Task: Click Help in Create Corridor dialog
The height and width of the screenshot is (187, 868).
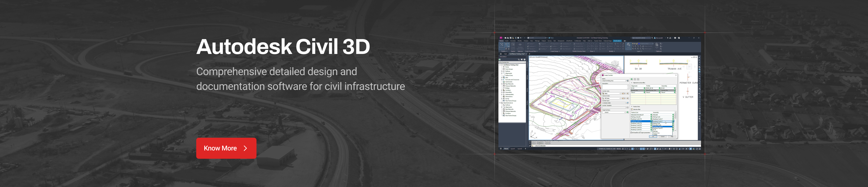Action: pyautogui.click(x=672, y=137)
